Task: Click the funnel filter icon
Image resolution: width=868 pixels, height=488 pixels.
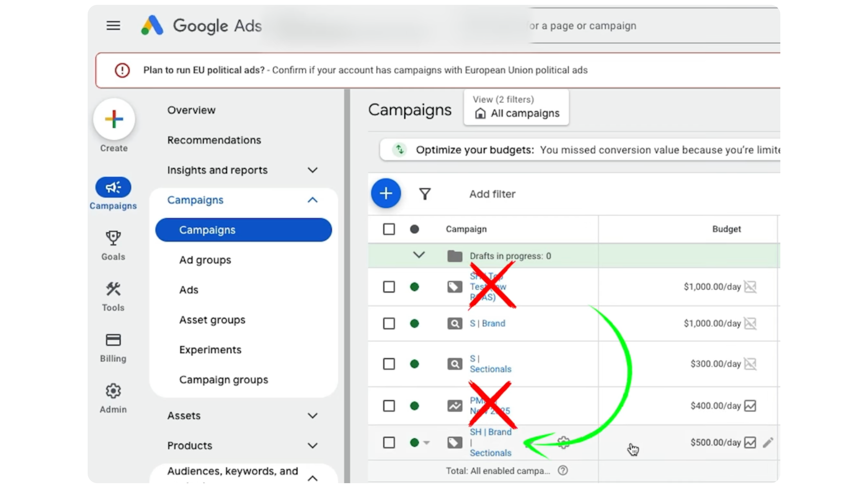Action: click(425, 194)
